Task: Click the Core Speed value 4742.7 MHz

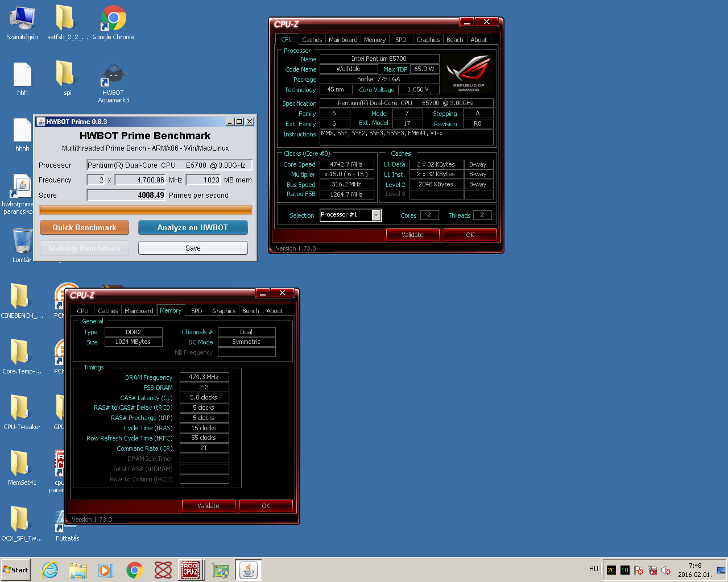Action: [346, 164]
